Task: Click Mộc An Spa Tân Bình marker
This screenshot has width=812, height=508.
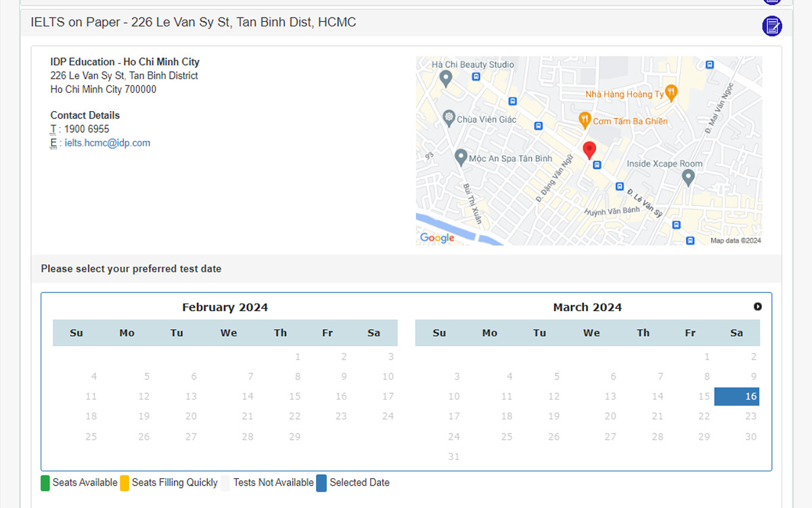Action: 461,157
